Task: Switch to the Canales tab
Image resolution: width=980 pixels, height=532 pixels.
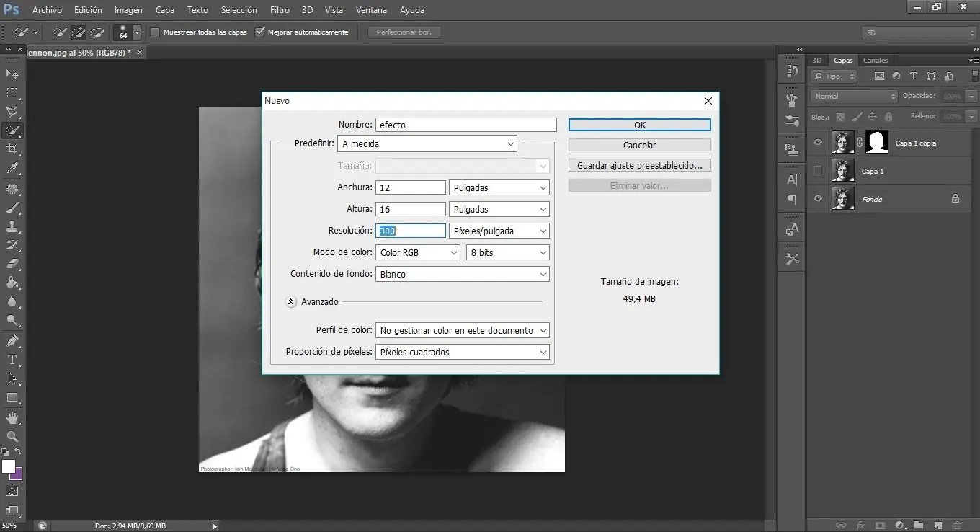Action: (876, 60)
